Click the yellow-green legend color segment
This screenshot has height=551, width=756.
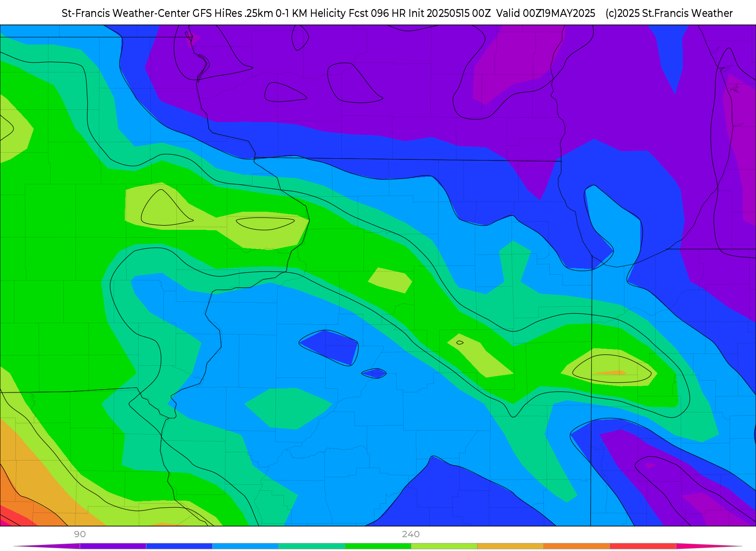(444, 546)
